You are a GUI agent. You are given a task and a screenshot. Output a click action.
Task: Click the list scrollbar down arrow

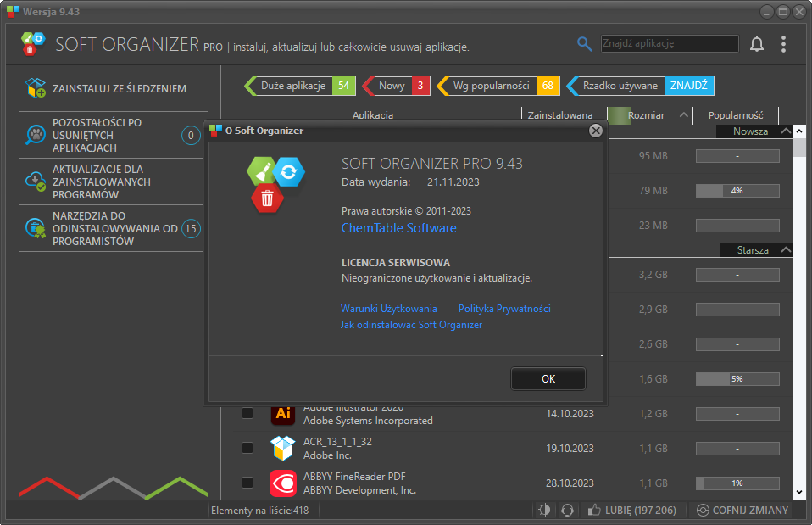click(x=798, y=493)
